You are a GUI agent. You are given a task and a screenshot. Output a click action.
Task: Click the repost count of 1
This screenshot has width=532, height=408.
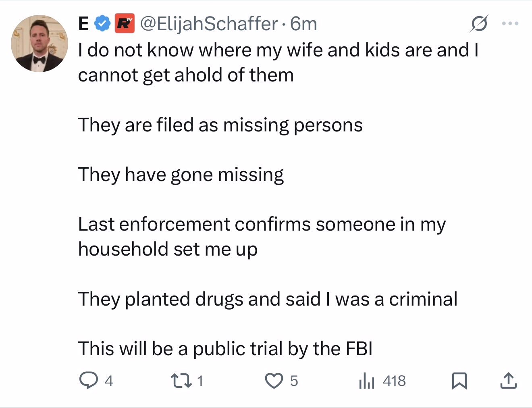200,381
